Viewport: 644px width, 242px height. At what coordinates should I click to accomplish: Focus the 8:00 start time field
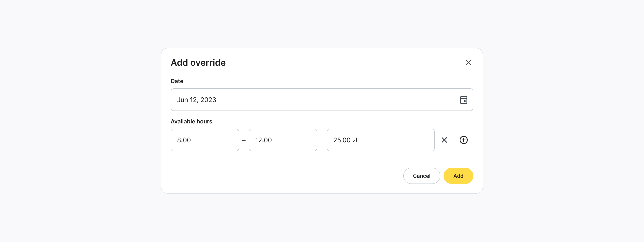[x=213, y=140]
